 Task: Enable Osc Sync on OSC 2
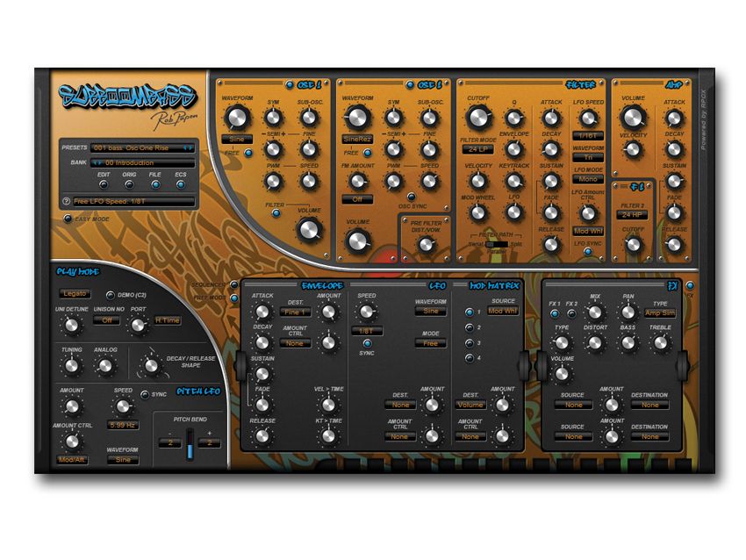pyautogui.click(x=412, y=197)
